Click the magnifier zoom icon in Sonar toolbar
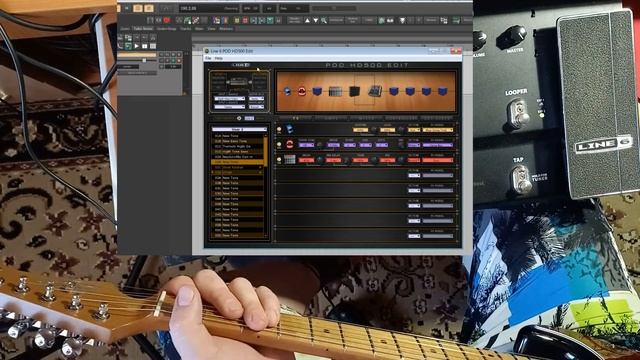This screenshot has width=640, height=360. 324,20
